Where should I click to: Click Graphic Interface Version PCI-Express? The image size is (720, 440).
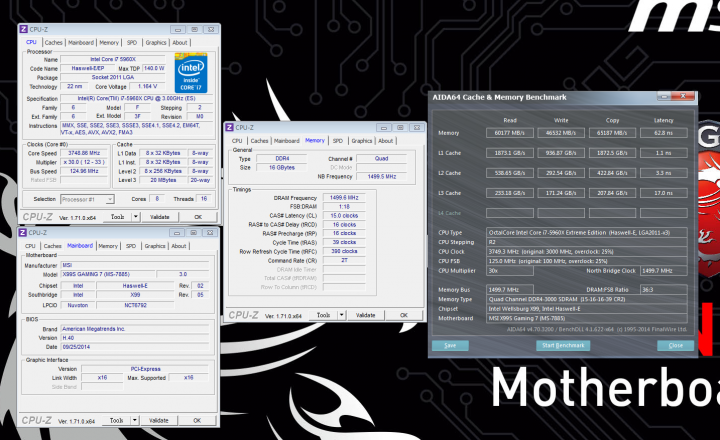(x=145, y=369)
